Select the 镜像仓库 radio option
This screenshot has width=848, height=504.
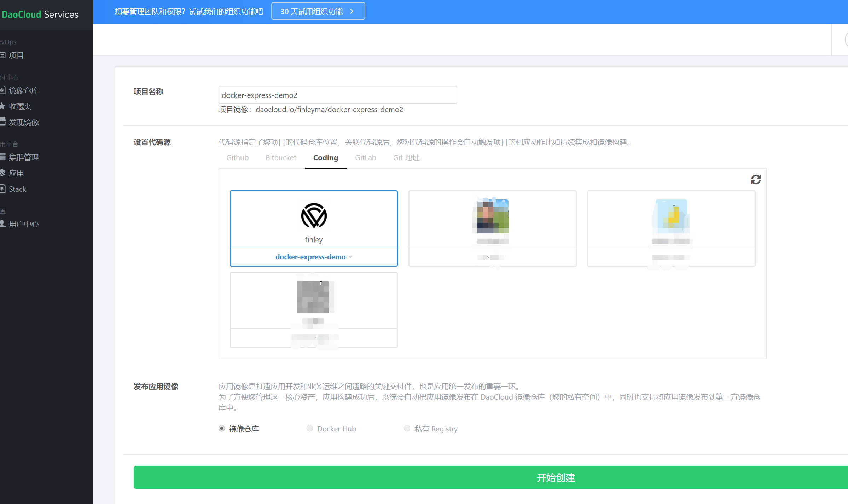click(x=222, y=429)
